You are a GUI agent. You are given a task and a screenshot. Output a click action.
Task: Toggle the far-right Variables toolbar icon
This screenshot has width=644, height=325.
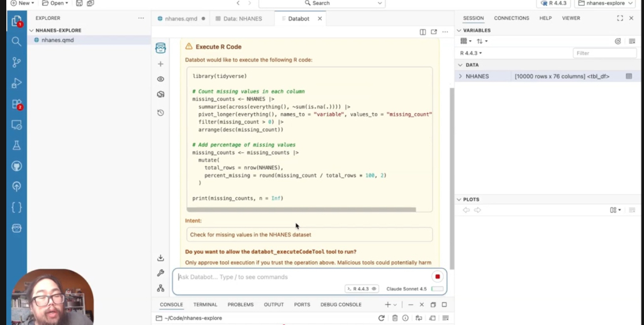[x=632, y=41]
